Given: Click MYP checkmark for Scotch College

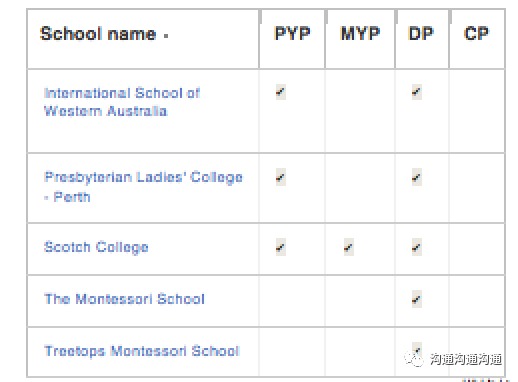Looking at the screenshot, I should (x=349, y=247).
